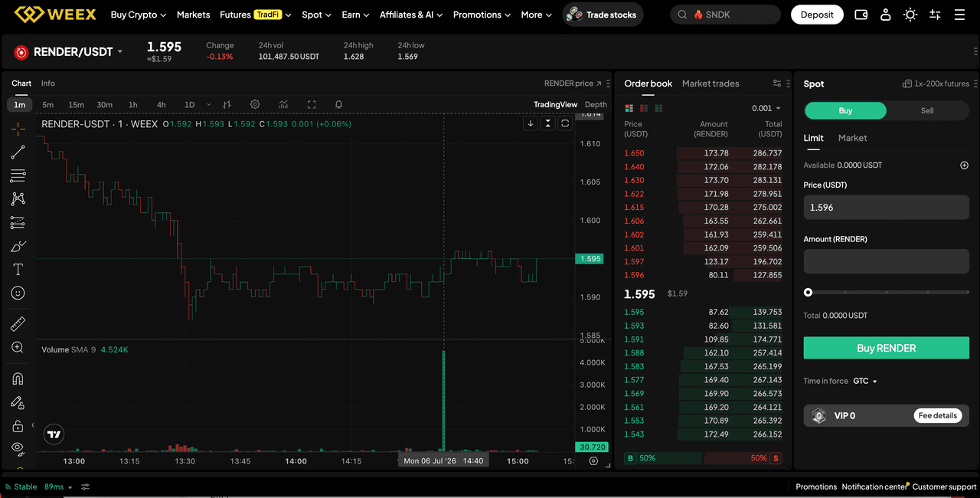Viewport: 980px width, 498px height.
Task: Click the Deposit button
Action: (x=817, y=15)
